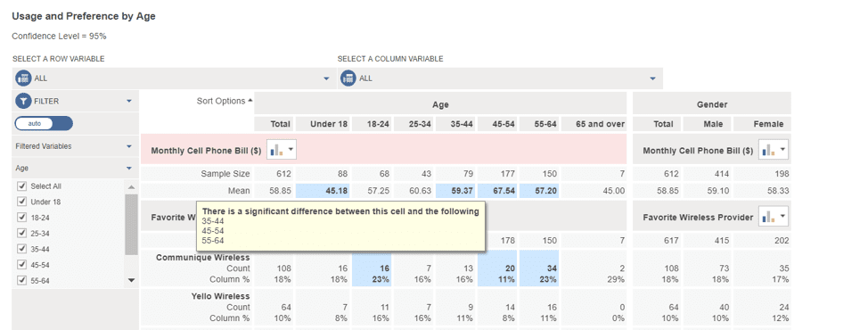Open chart icon for Gender Monthly Cell Phone Bill
The image size is (868, 330).
774,150
